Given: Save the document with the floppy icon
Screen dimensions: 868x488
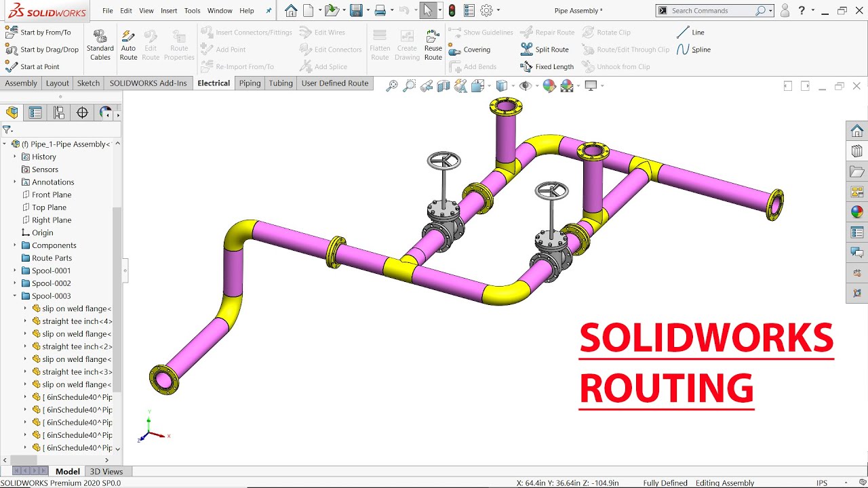Looking at the screenshot, I should pyautogui.click(x=355, y=10).
